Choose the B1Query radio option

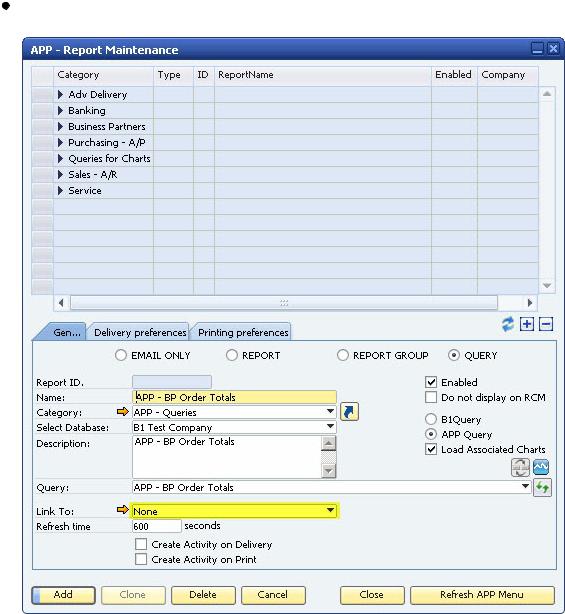point(431,419)
